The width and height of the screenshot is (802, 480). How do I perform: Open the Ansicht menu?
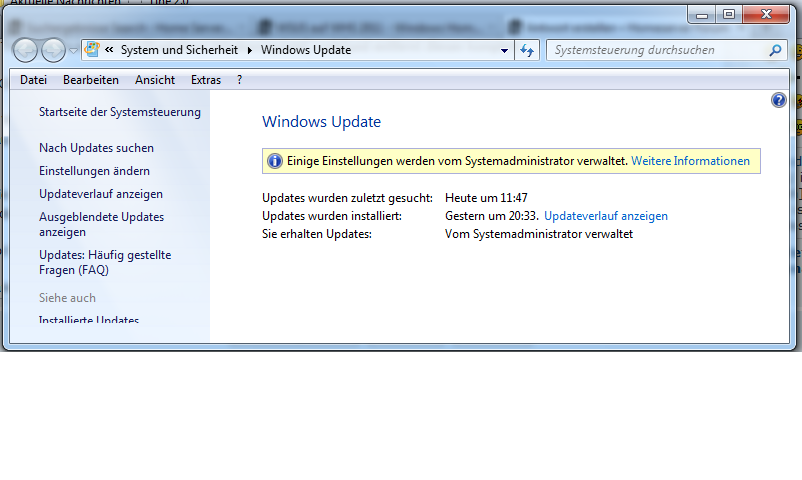tap(154, 80)
